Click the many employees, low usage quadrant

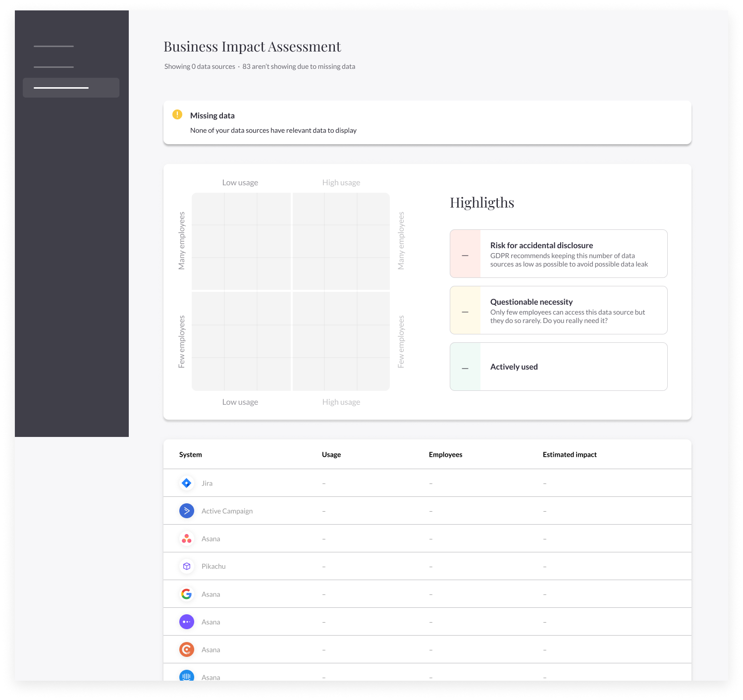click(x=241, y=241)
